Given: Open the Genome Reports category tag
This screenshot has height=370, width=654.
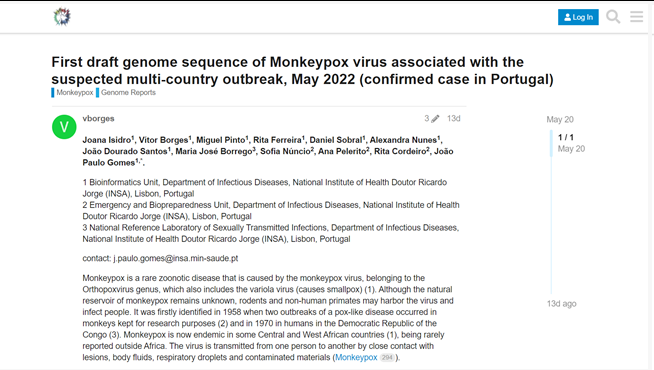Looking at the screenshot, I should [126, 93].
